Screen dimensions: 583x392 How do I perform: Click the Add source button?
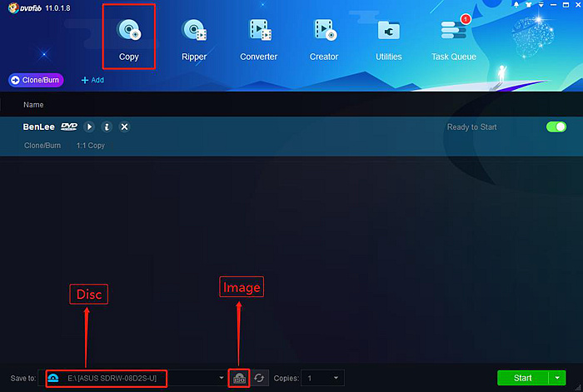pyautogui.click(x=92, y=80)
